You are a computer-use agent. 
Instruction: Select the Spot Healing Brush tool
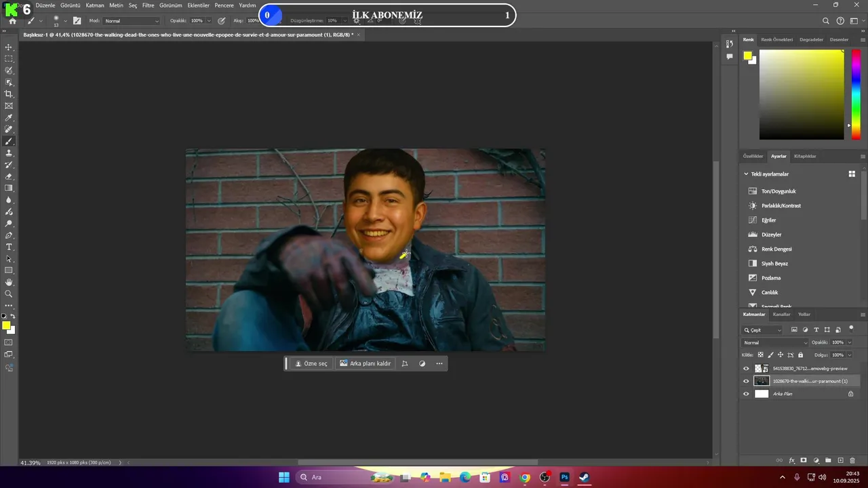(x=9, y=129)
